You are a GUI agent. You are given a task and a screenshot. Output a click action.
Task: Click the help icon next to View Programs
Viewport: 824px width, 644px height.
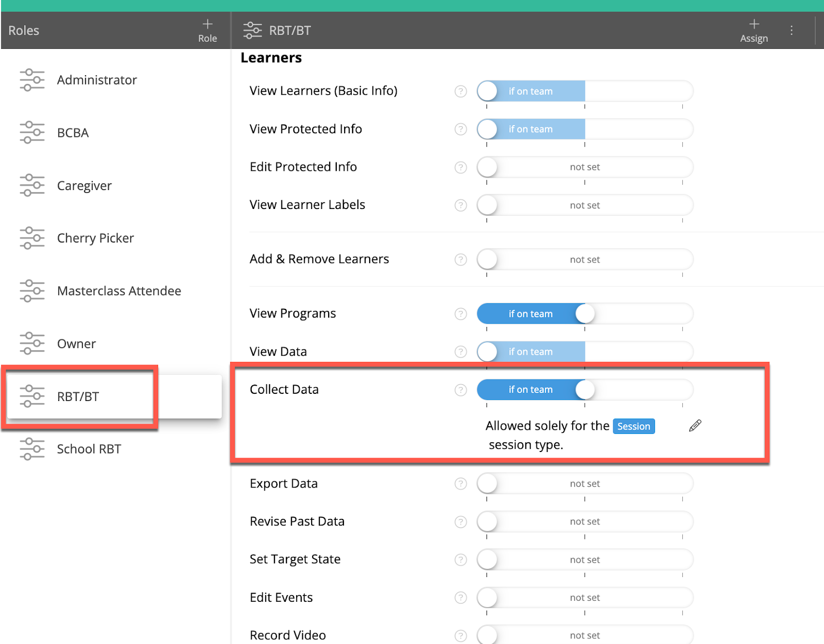[x=460, y=314]
